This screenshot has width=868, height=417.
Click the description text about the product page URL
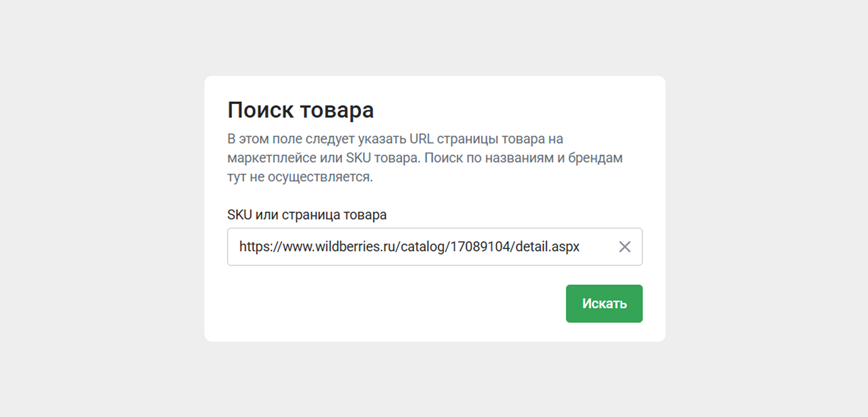pos(425,158)
